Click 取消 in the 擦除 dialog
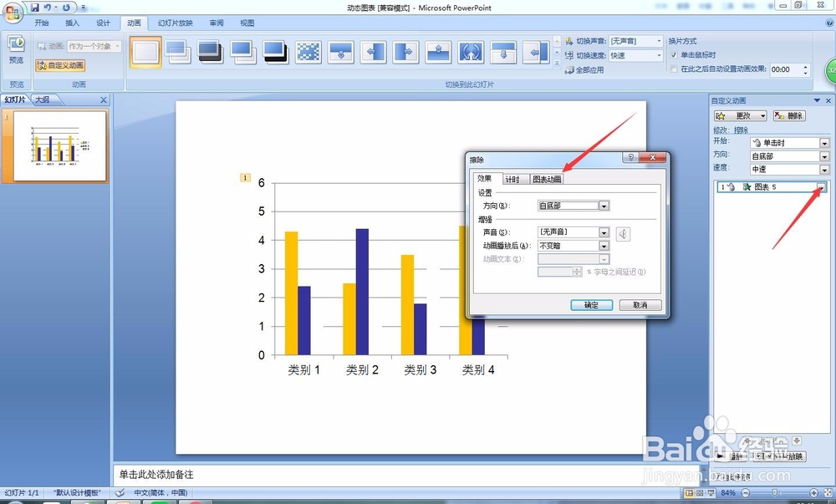836x504 pixels. (640, 305)
